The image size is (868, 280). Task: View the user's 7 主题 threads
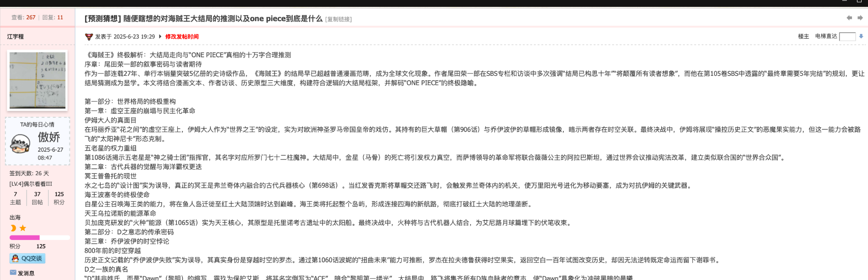click(x=15, y=198)
